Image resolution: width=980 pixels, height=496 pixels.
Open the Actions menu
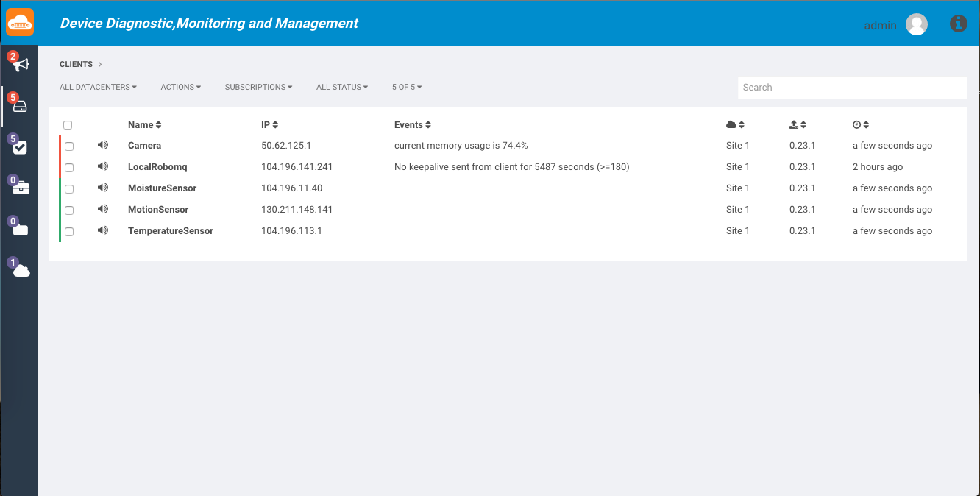pos(180,87)
